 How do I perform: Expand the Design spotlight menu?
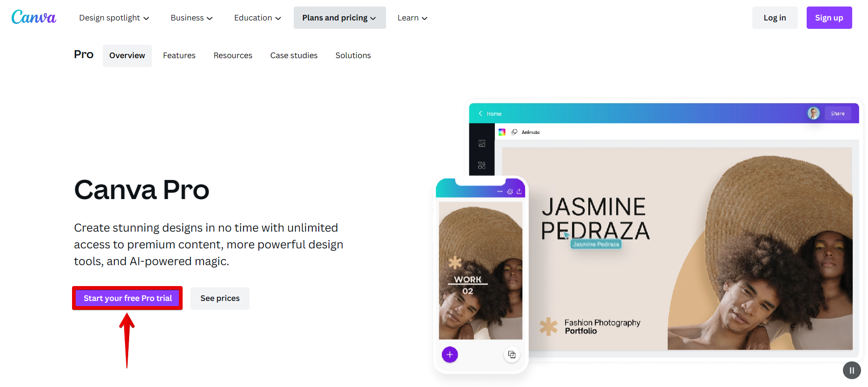click(114, 18)
